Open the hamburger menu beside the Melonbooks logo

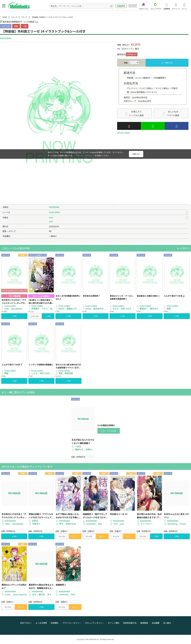click(x=4, y=6)
